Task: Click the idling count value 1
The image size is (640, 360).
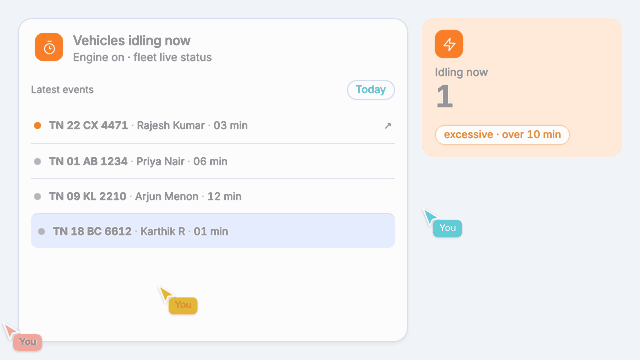Action: tap(444, 96)
